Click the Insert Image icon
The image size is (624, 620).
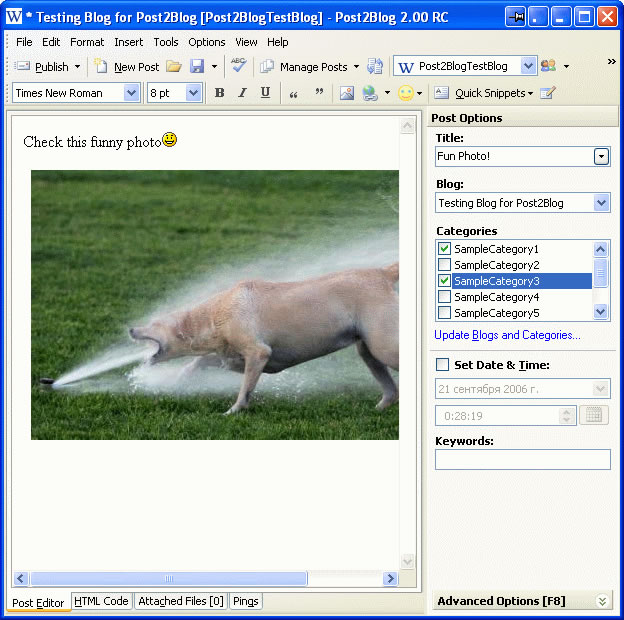(347, 93)
